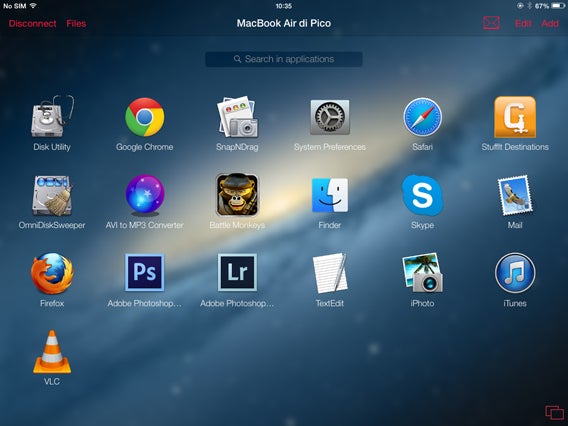The image size is (568, 426).
Task: Tap the StuffIt Destinations label text
Action: click(515, 147)
